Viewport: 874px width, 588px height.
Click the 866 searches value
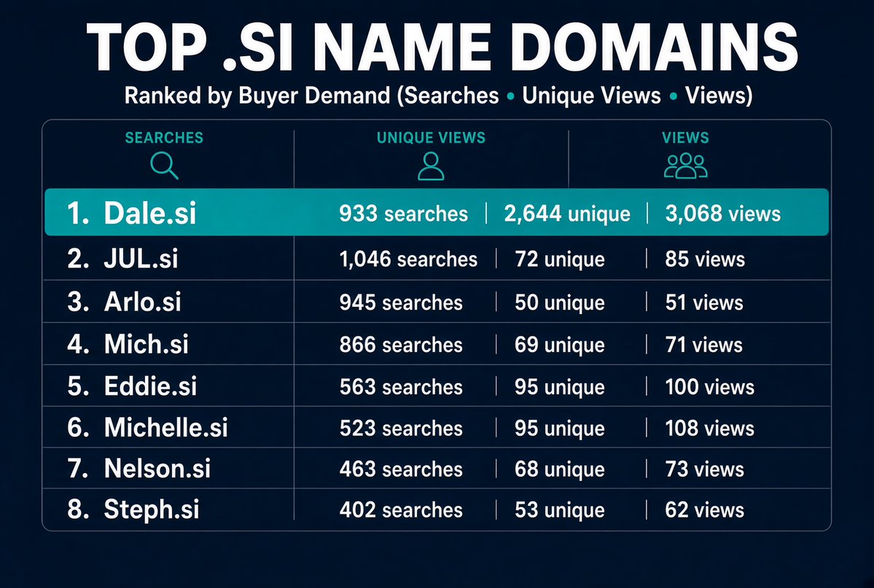401,345
